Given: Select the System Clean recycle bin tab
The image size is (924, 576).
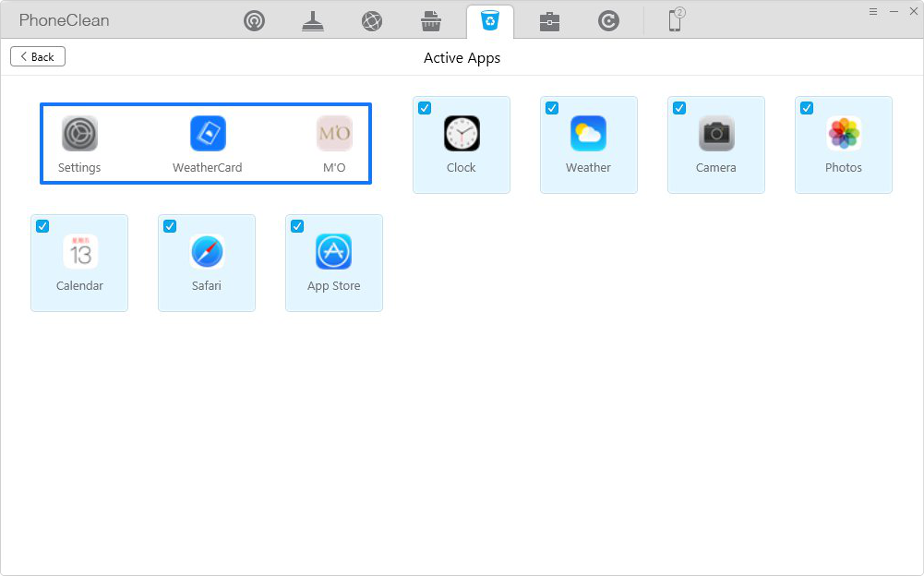Looking at the screenshot, I should pyautogui.click(x=490, y=21).
